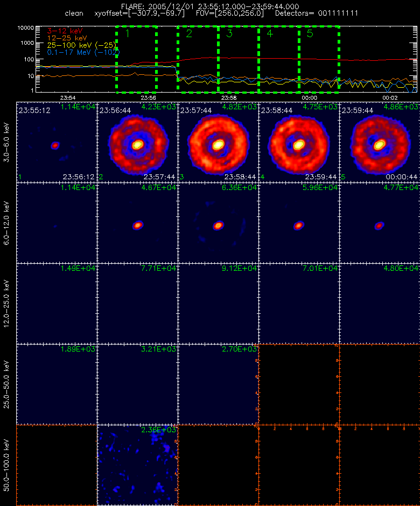Screen dimensions: 420x506
Task: Click the 1.14E+04 value in the 3.0-6.0 keV row
Action: 78,107
